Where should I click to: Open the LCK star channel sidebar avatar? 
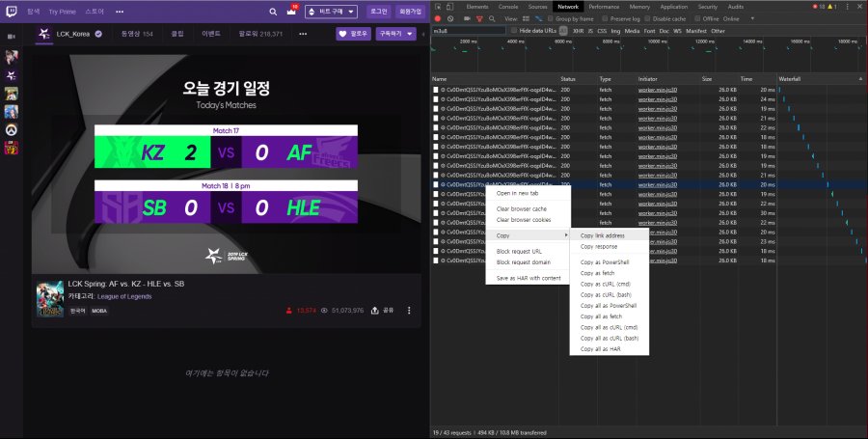click(x=11, y=75)
